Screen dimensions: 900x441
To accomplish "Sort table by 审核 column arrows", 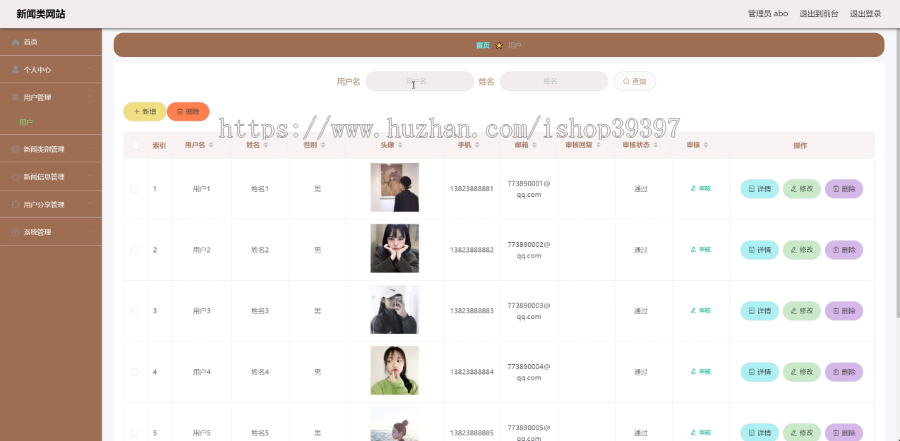I will pyautogui.click(x=705, y=146).
